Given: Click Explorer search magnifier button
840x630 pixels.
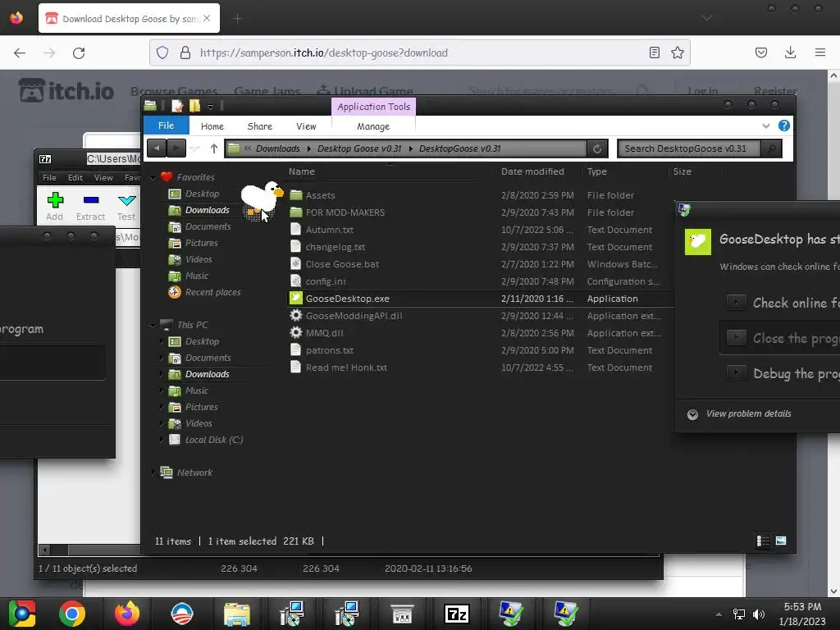Looking at the screenshot, I should (x=771, y=148).
